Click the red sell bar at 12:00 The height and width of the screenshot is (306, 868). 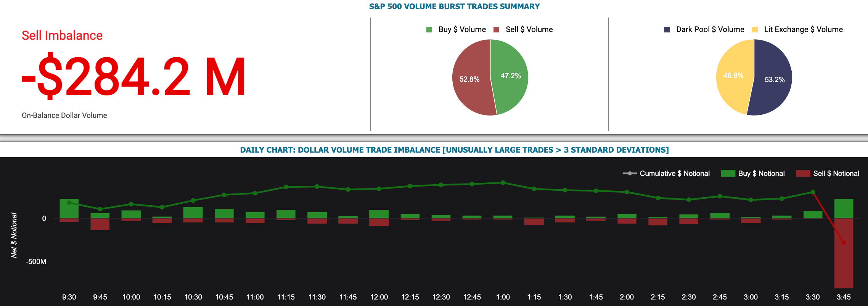(x=379, y=222)
